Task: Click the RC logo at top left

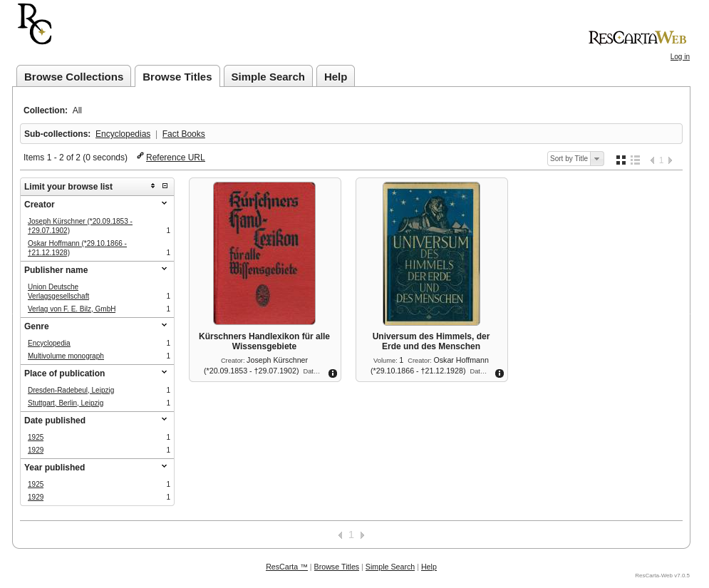Action: click(34, 24)
